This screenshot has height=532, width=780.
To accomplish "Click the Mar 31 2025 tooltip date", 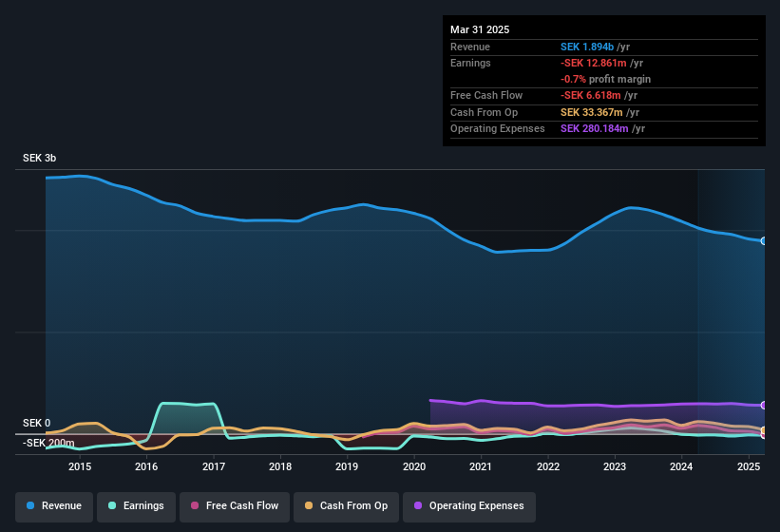I will click(480, 29).
